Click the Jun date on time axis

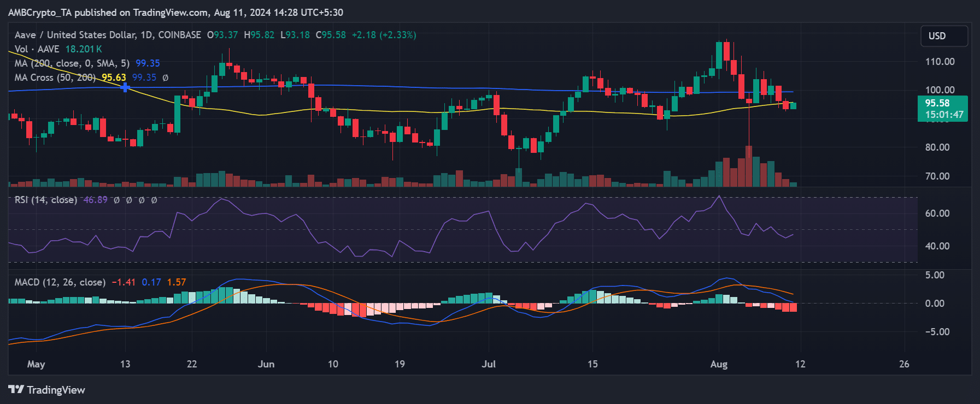(x=266, y=364)
